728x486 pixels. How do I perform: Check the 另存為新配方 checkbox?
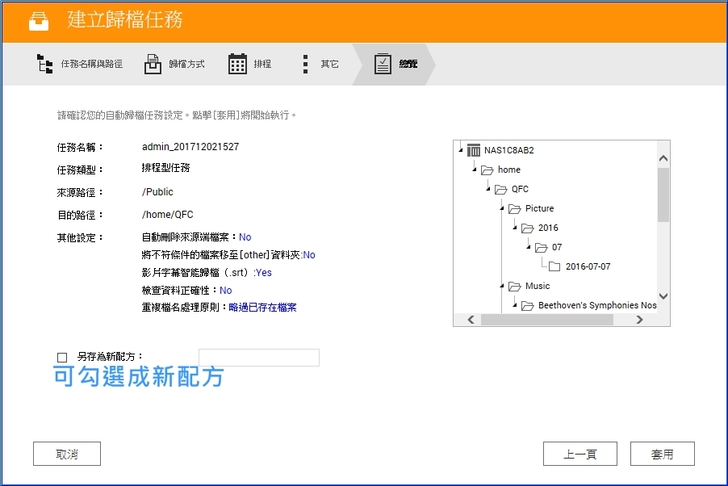[62, 357]
